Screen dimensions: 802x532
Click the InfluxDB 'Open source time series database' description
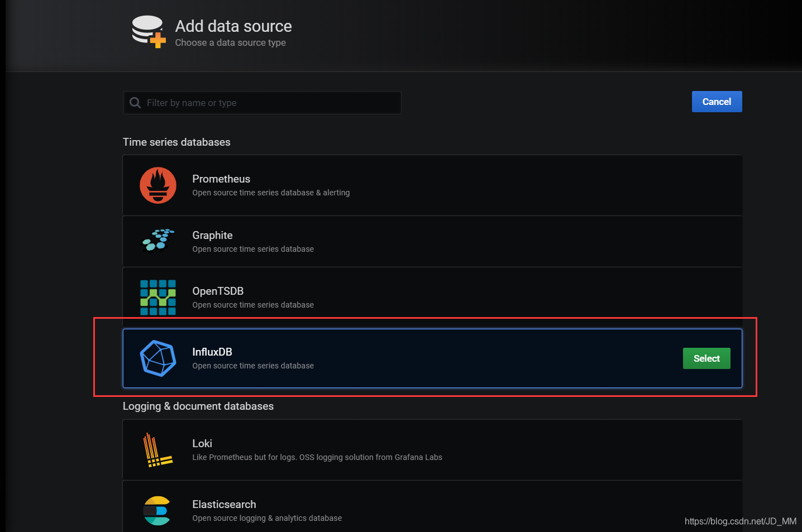253,366
